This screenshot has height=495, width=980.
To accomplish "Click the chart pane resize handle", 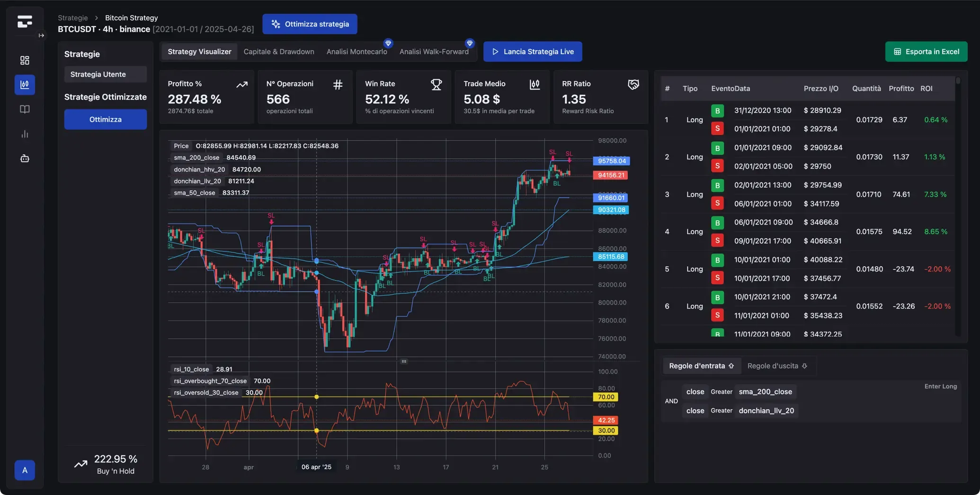I will point(404,361).
